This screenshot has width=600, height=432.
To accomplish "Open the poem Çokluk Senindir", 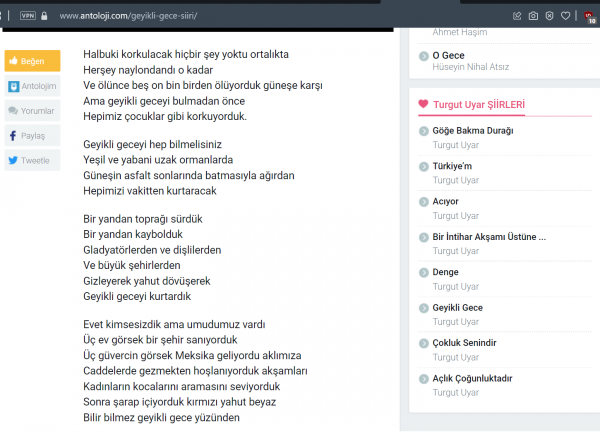I will 465,343.
